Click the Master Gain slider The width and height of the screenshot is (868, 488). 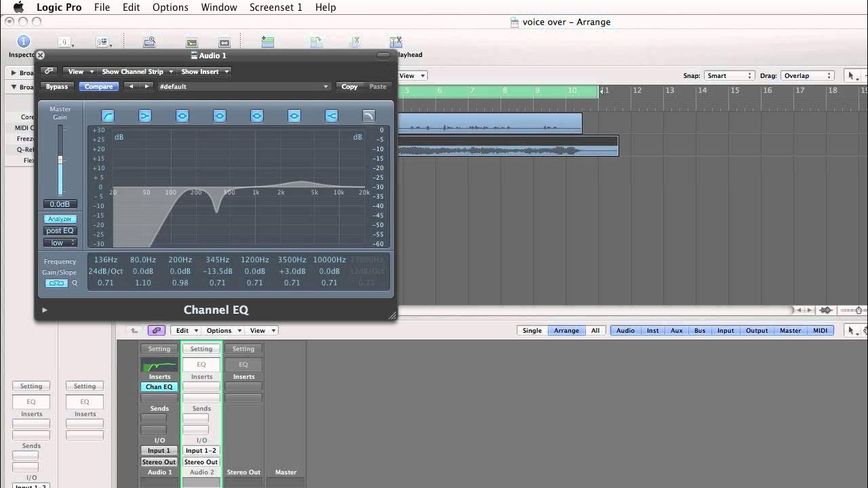tap(60, 161)
